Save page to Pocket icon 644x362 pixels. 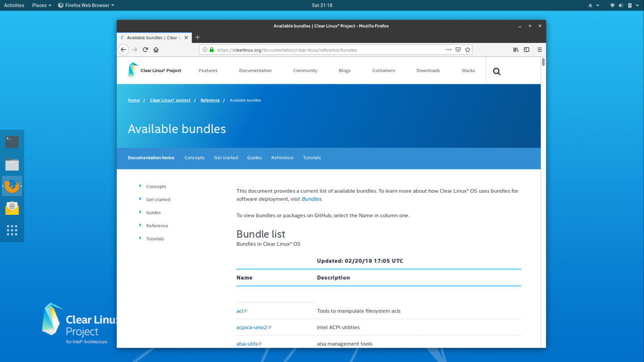pos(458,50)
